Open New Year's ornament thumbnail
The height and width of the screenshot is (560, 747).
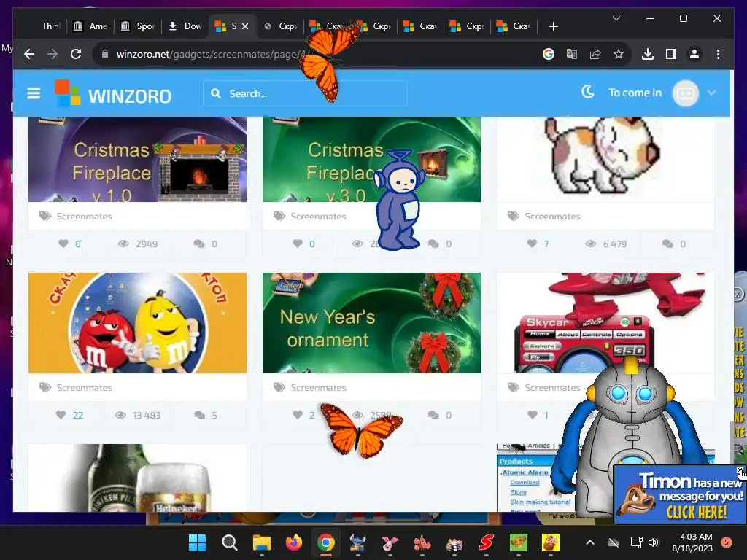point(371,323)
